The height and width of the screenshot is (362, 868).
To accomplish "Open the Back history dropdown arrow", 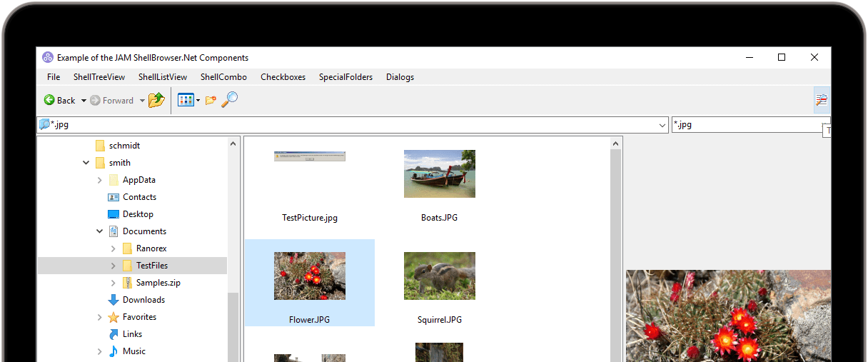I will point(84,101).
